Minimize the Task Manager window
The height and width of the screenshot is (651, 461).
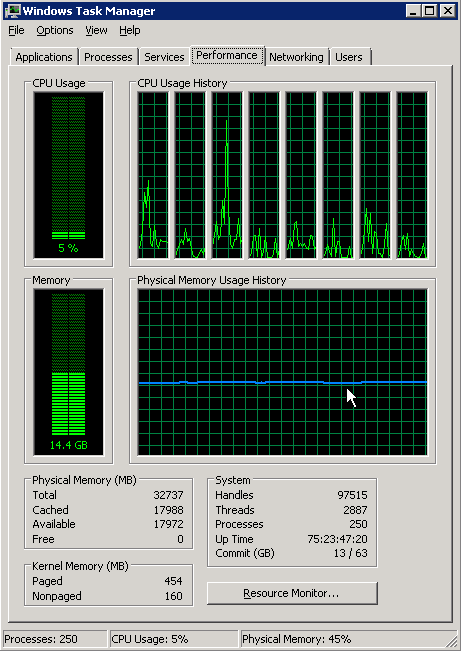(x=413, y=11)
